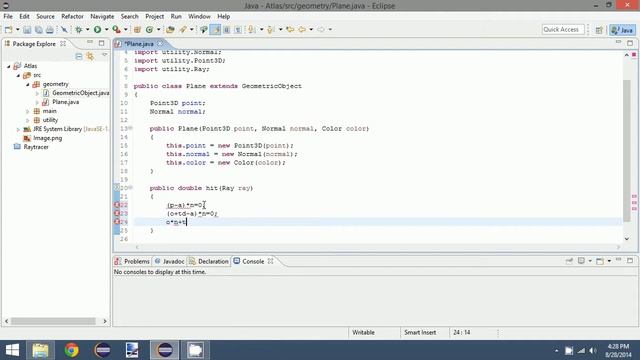Collapse All in Package Explorer

79,56
